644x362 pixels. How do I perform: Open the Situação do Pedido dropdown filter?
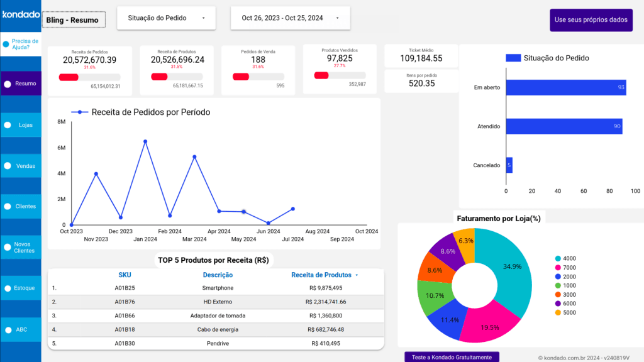click(166, 18)
